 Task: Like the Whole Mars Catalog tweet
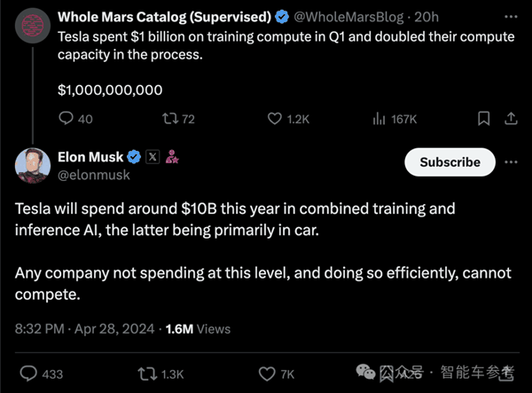pos(277,118)
